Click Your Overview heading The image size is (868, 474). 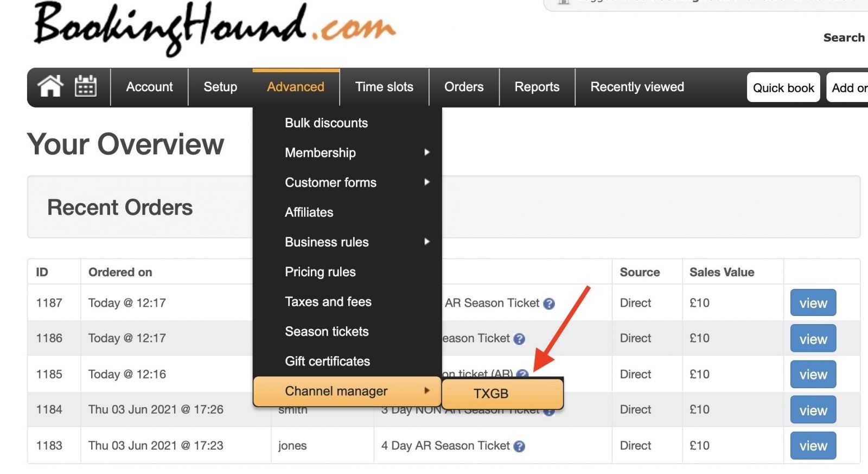[125, 144]
